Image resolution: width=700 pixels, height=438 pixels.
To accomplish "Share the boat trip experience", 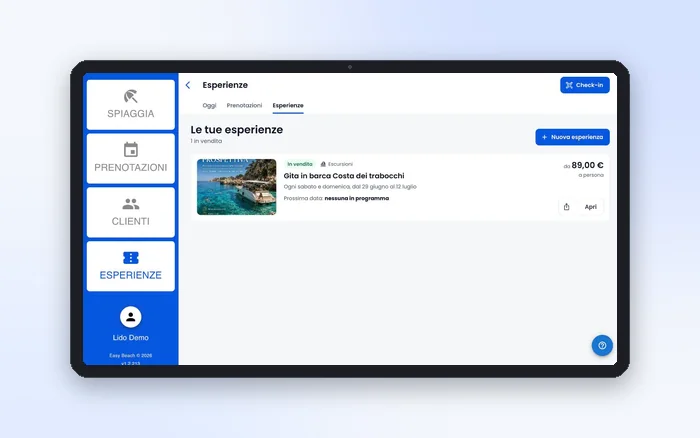I will pos(567,207).
